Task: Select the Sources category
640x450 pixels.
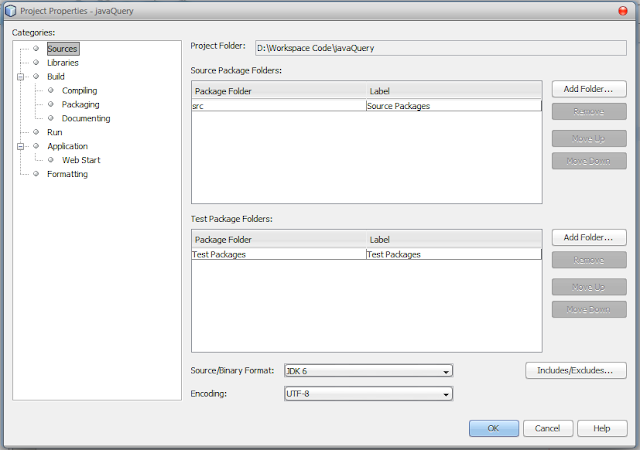Action: pos(63,49)
